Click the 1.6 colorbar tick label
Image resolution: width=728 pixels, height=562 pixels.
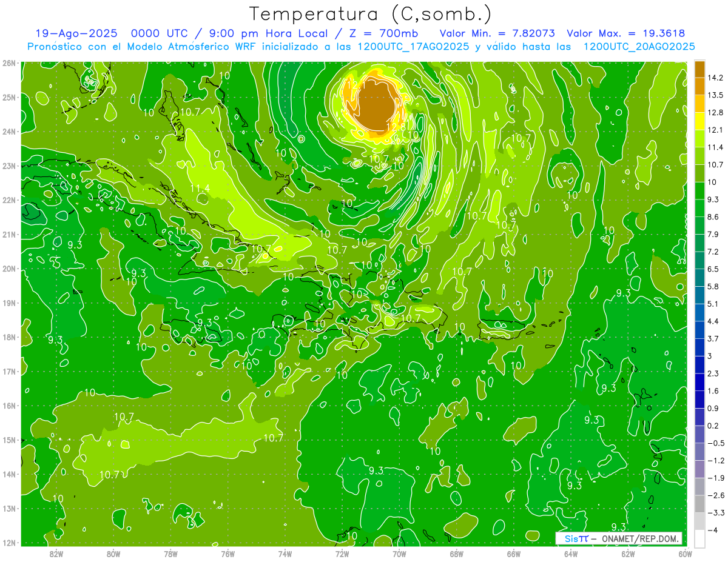(x=713, y=392)
